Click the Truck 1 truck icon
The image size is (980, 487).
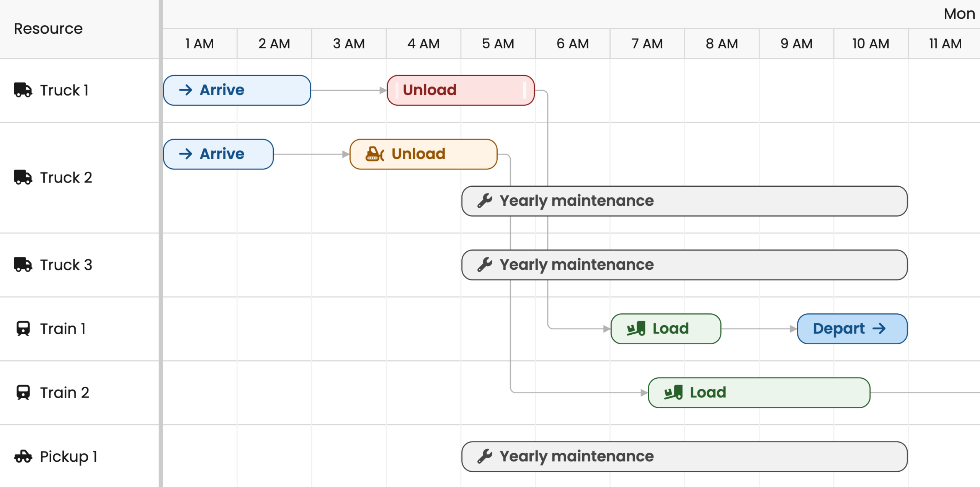point(23,90)
